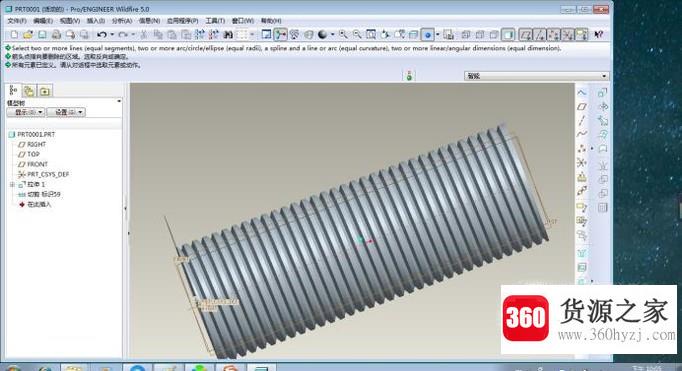
Task: Open the smart selection filter dropdown
Action: coord(536,76)
